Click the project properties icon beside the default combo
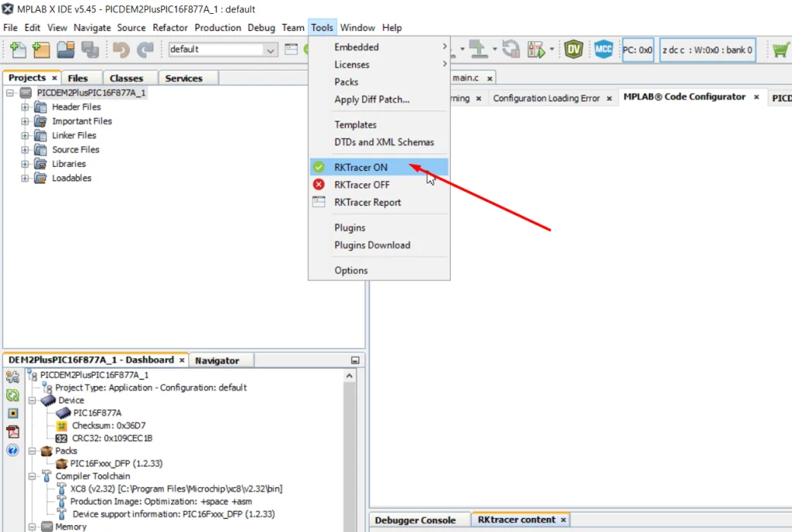This screenshot has width=792, height=532. click(x=291, y=49)
